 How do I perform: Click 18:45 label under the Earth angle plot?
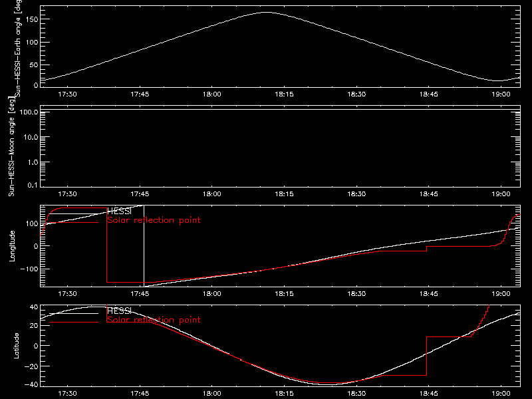428,94
